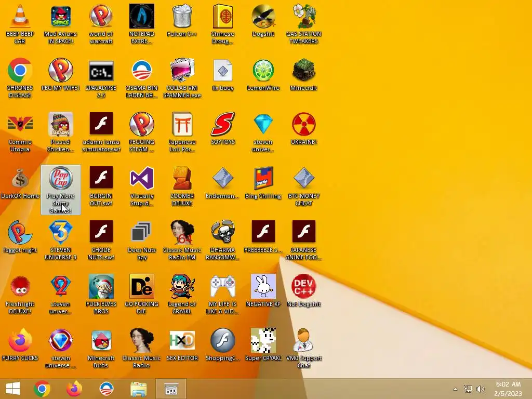532x399 pixels.
Task: Open the DarkOK Home money bag icon
Action: click(20, 178)
